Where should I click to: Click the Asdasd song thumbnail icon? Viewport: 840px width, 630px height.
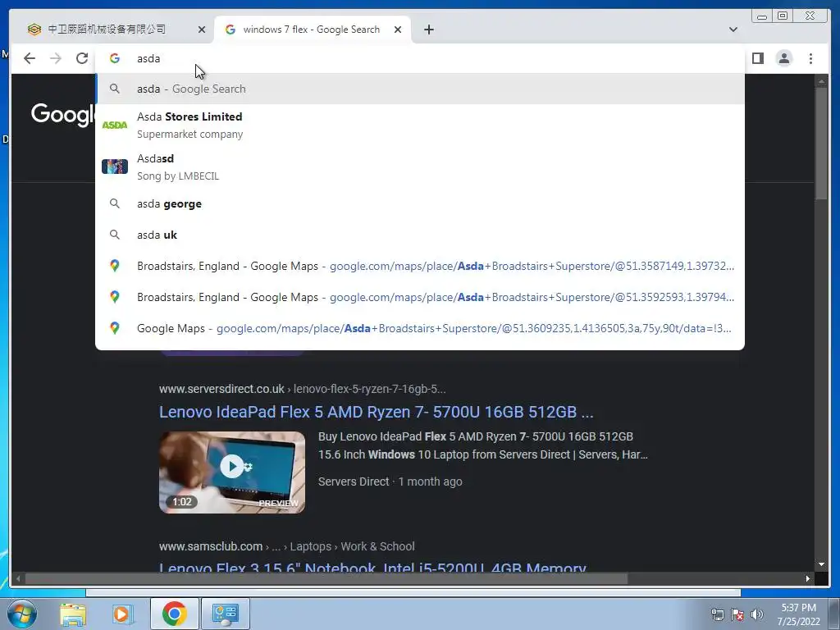coord(115,167)
